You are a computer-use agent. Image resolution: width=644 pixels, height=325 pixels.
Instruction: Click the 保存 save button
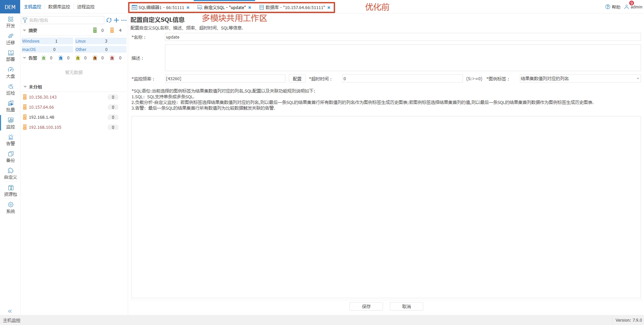click(366, 307)
